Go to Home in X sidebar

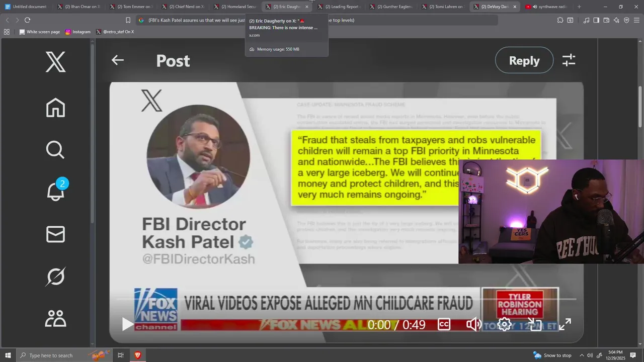point(55,107)
